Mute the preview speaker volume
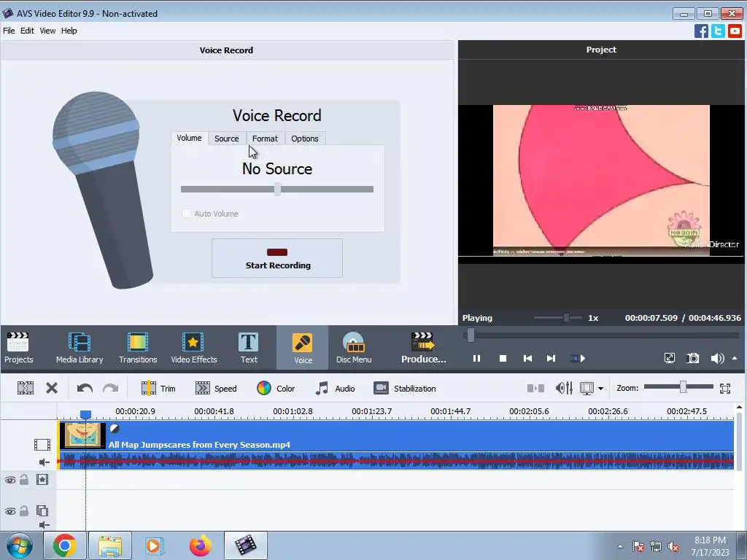 (717, 358)
